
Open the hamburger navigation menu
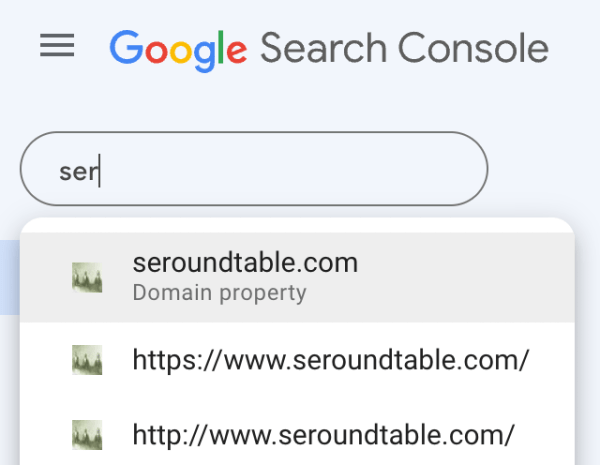57,46
